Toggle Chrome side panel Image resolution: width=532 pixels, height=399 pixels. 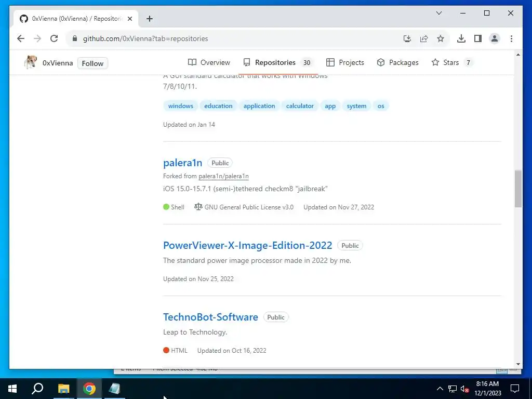tap(478, 38)
